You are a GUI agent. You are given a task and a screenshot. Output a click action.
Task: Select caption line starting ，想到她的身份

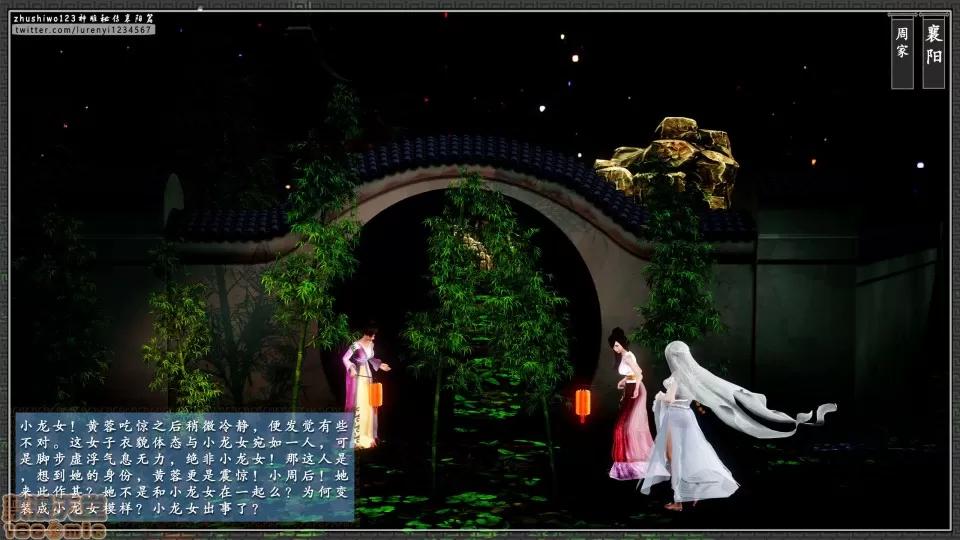[x=184, y=476]
